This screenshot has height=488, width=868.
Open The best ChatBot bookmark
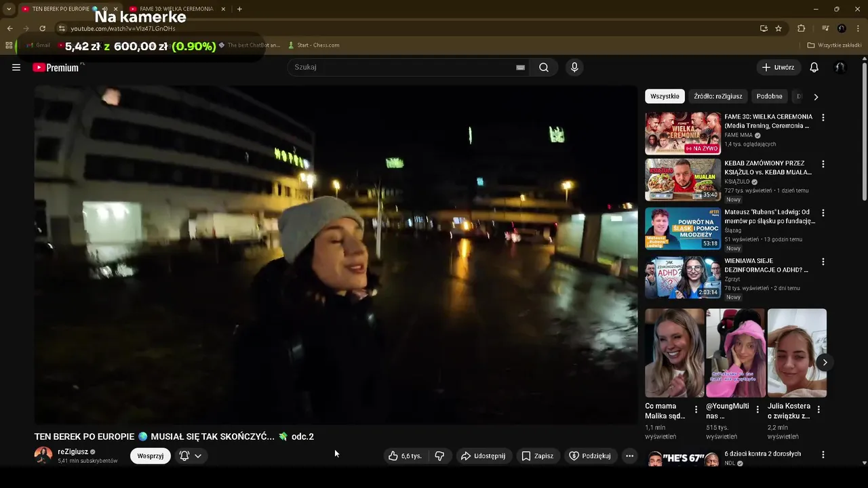(x=249, y=45)
